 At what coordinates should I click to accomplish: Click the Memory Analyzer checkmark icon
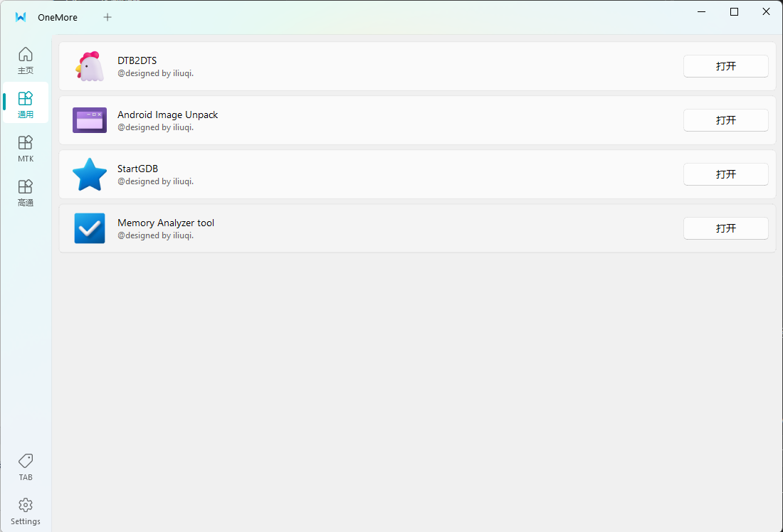90,228
